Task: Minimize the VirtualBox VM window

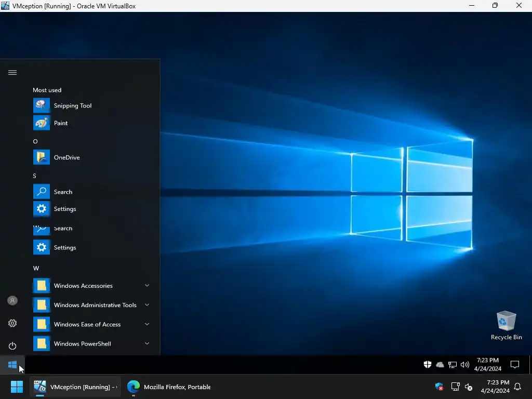Action: 472,5
